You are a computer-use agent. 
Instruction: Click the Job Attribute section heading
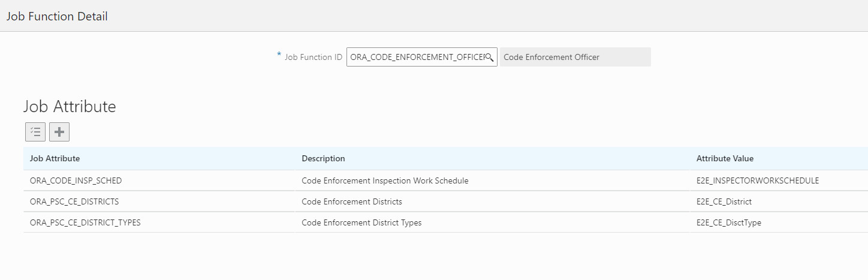click(70, 107)
